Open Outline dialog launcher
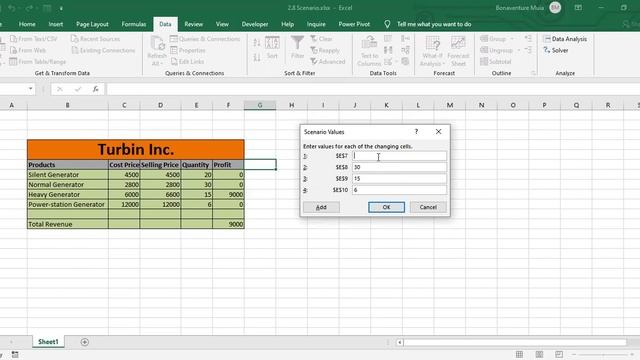The image size is (640, 360). pyautogui.click(x=533, y=73)
